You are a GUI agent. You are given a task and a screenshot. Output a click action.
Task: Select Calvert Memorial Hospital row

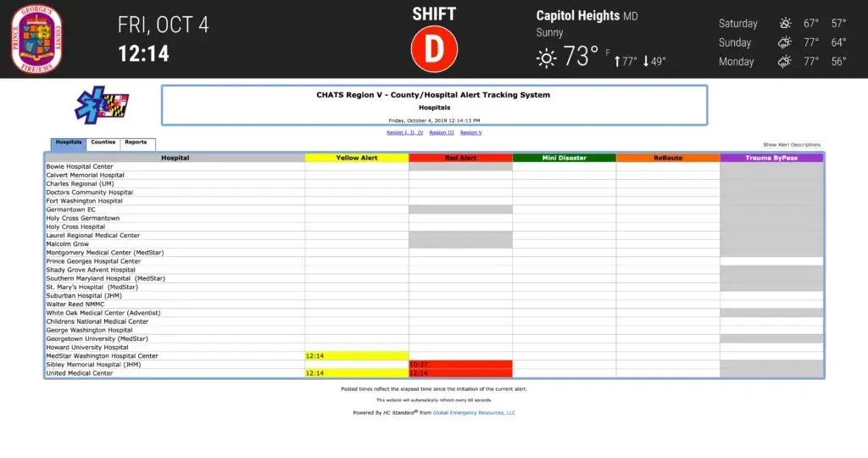434,175
